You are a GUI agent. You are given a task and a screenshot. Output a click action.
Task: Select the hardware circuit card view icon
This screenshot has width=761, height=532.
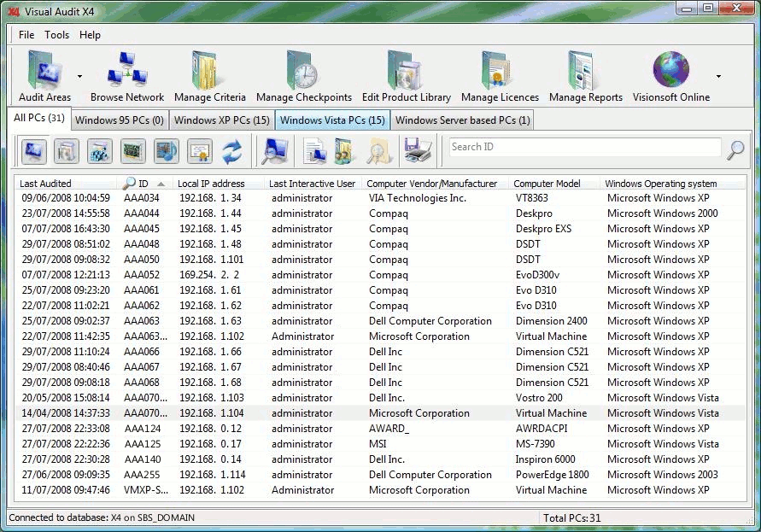coord(132,151)
